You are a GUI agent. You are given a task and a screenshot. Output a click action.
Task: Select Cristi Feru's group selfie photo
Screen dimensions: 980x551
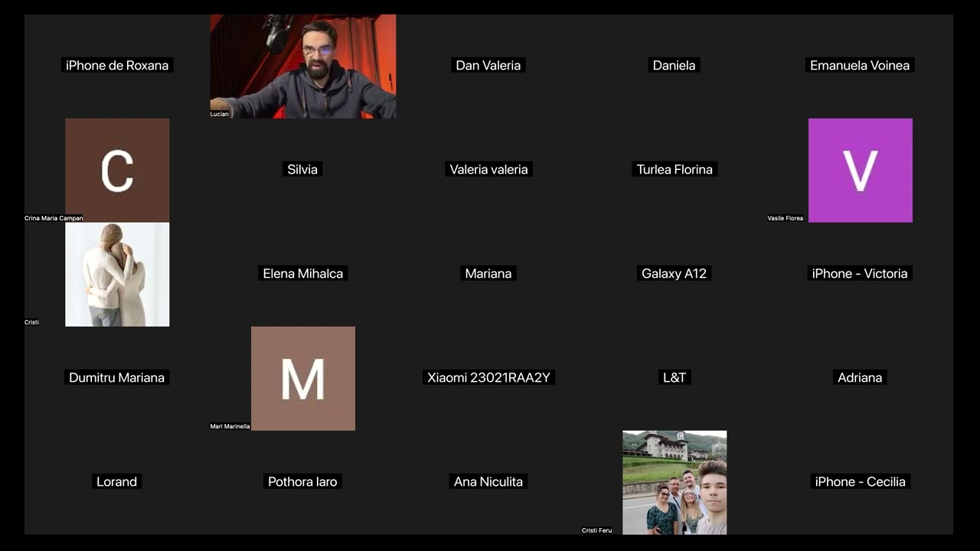coord(675,482)
